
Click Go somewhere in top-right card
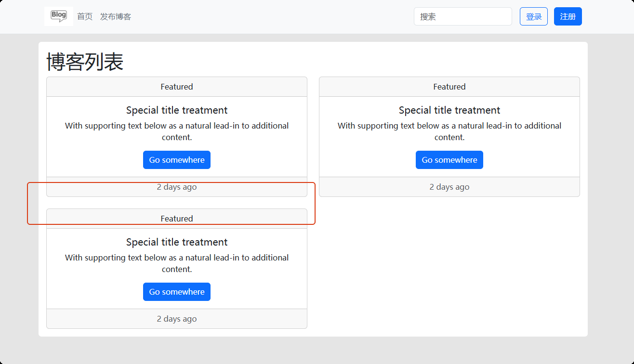point(449,160)
